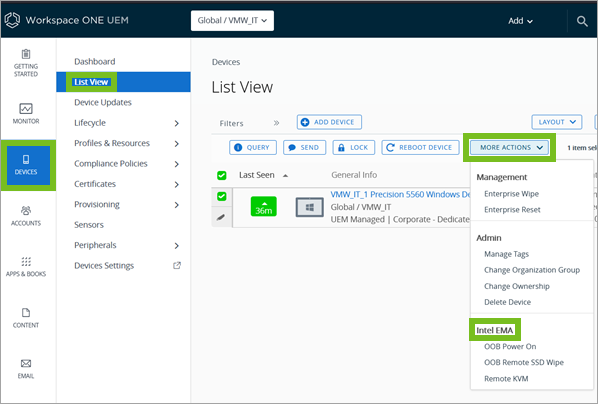Toggle the select-all checkbox in header

coord(222,175)
